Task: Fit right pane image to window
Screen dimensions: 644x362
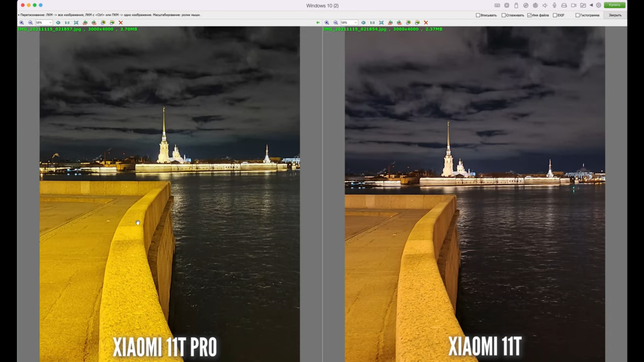Action: [x=381, y=22]
